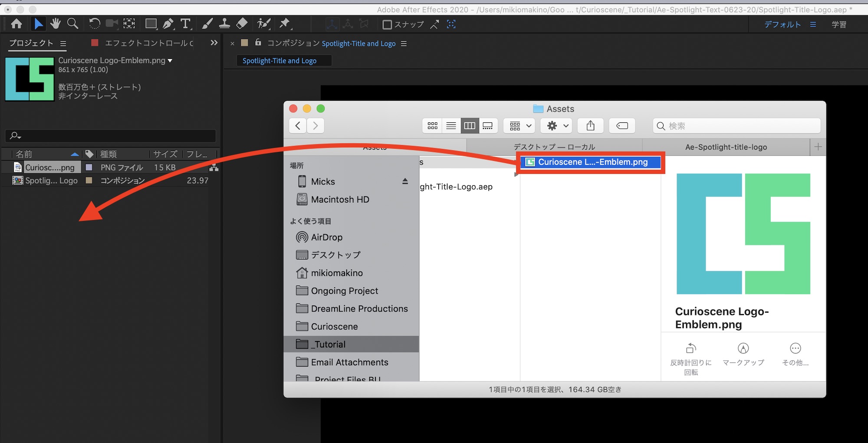Select the Type tool
868x443 pixels.
(x=185, y=24)
